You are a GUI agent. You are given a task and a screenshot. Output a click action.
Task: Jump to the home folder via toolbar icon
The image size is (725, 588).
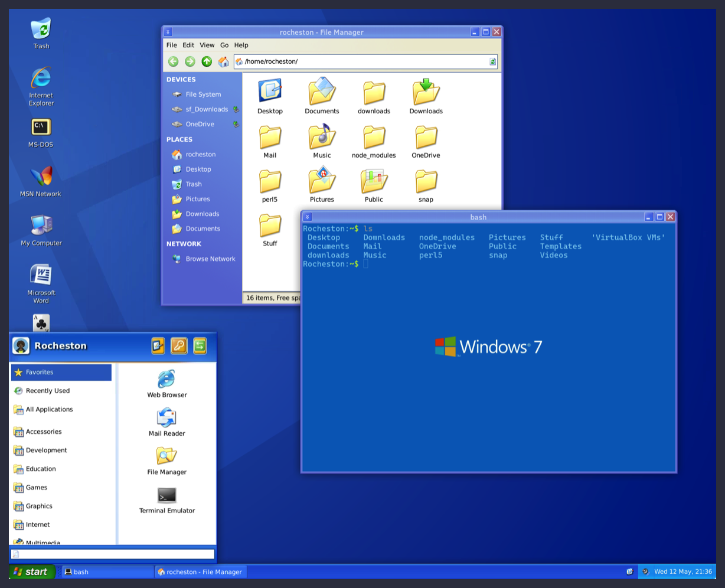(x=223, y=61)
